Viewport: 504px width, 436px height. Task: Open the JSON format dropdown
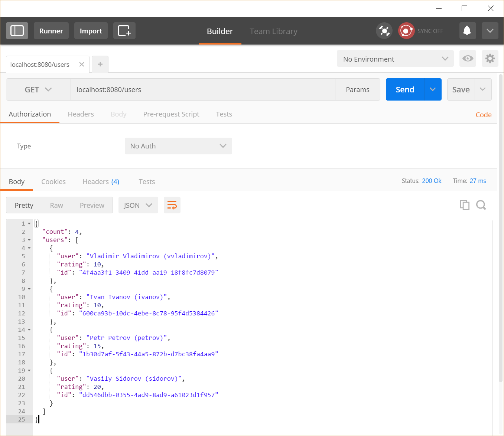coord(138,205)
